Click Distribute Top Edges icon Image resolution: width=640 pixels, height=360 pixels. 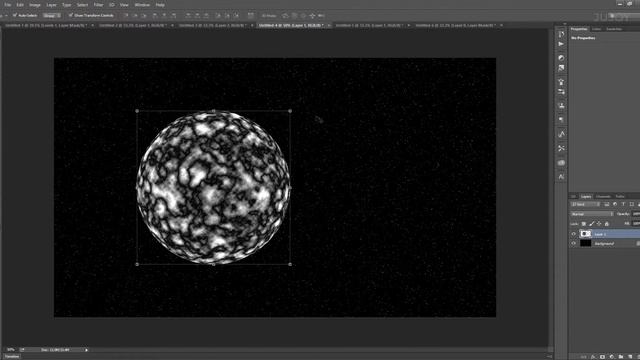[189, 16]
